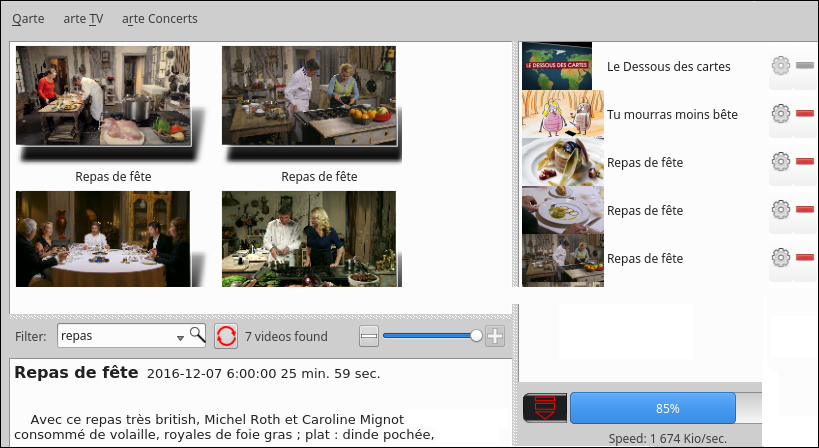Expand the filter combo box dropdown arrow

click(x=180, y=337)
